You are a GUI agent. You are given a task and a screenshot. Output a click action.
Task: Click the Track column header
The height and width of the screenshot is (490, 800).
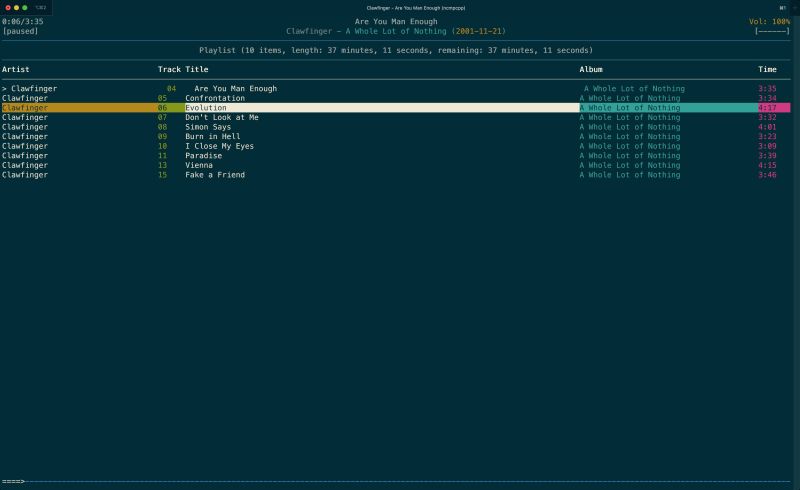point(169,69)
